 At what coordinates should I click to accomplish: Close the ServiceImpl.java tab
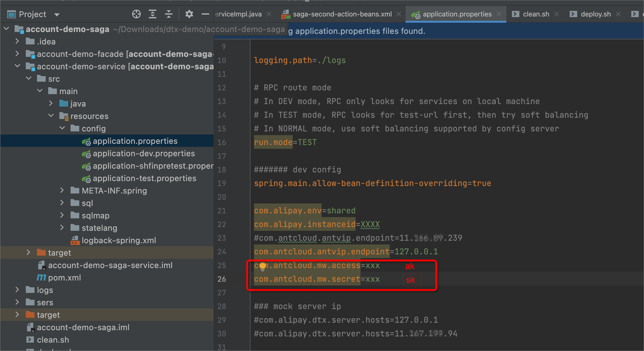(x=269, y=14)
